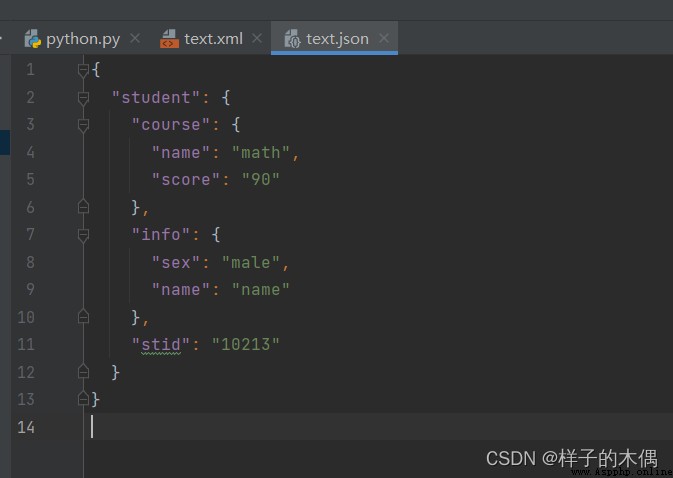
Task: Collapse the "info" block fold at line 7
Action: click(x=83, y=235)
